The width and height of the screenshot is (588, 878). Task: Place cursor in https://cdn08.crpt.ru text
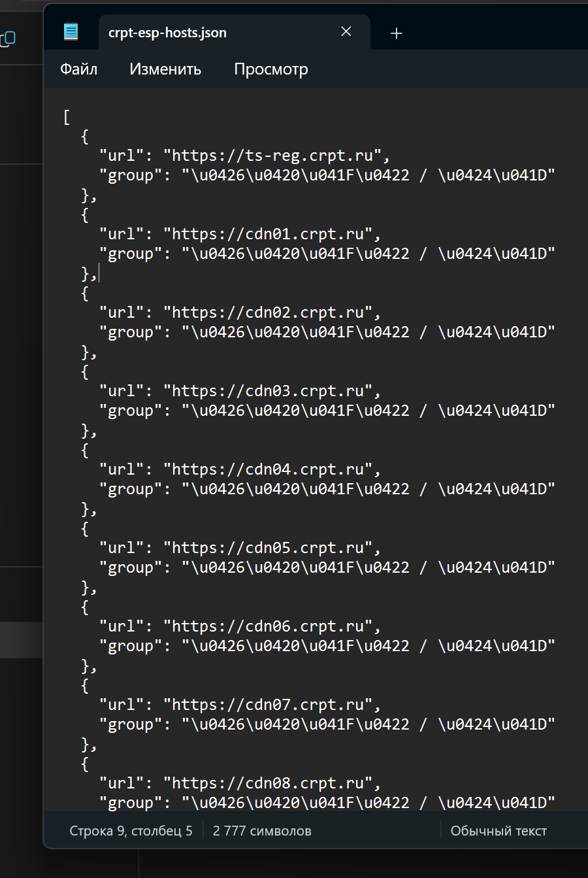click(268, 783)
